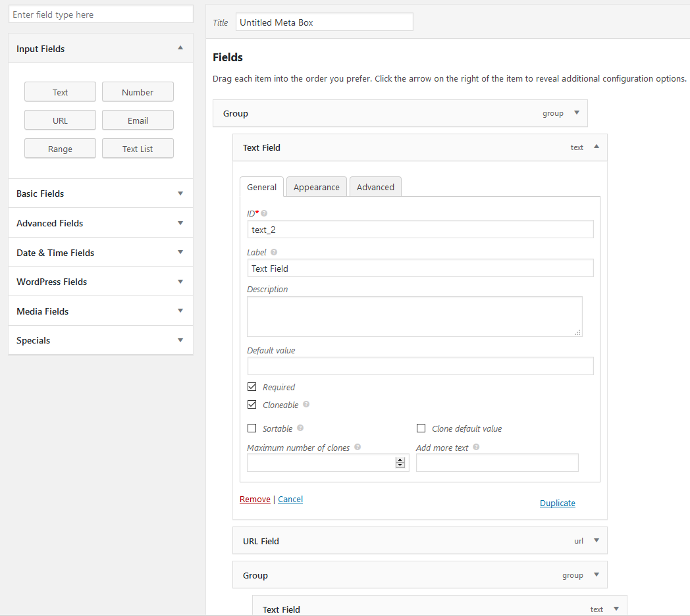690x616 pixels.
Task: Open the Advanced tab
Action: point(375,188)
